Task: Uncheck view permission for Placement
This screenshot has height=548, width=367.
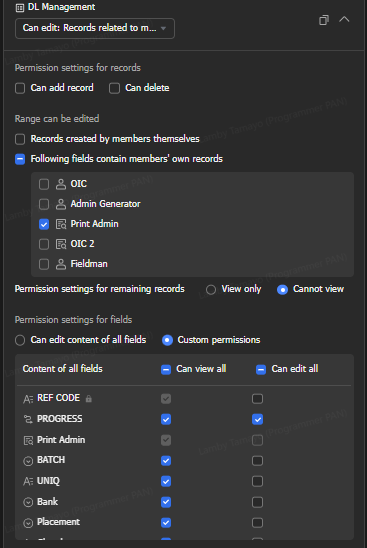Action: 166,523
